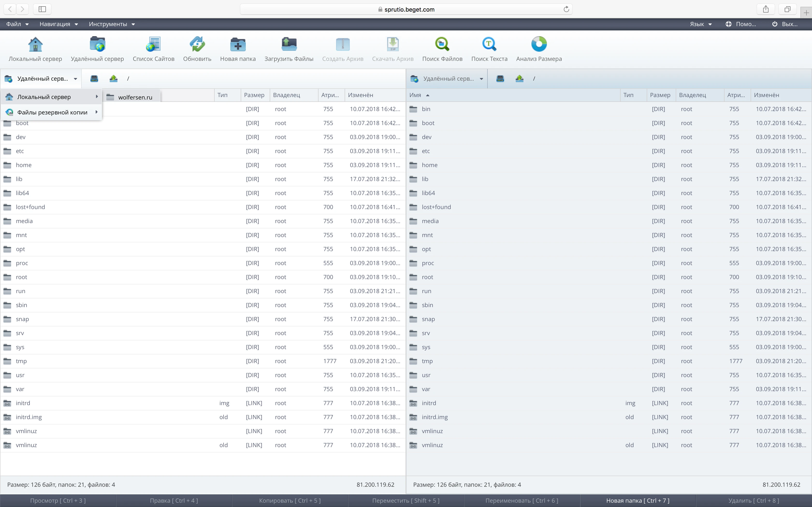Open the Язык language dropdown

[701, 24]
